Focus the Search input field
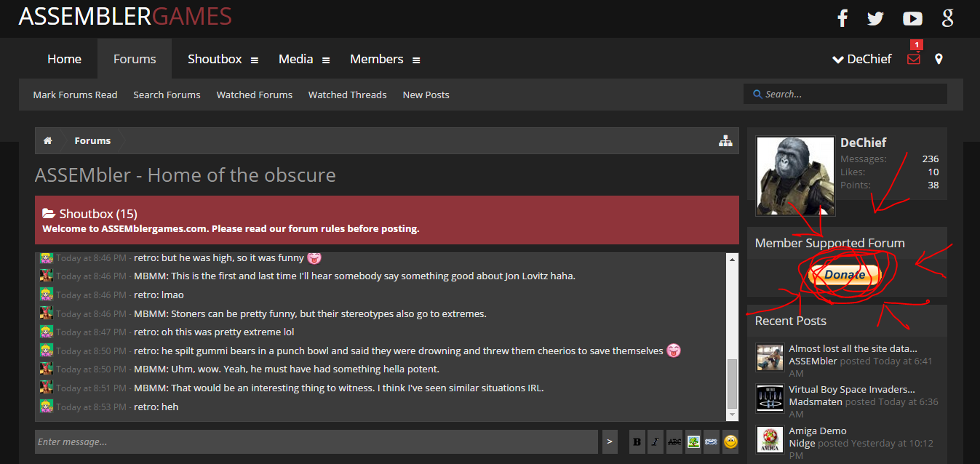Image resolution: width=980 pixels, height=464 pixels. click(x=845, y=94)
